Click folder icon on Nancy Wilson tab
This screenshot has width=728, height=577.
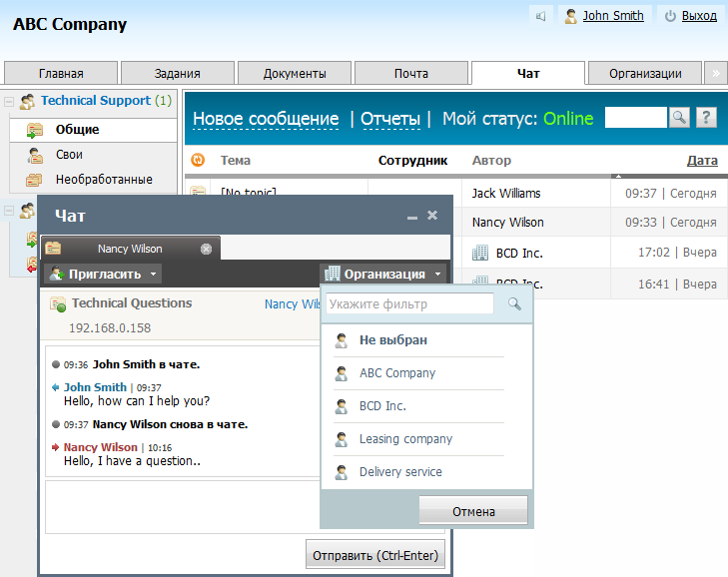coord(53,249)
